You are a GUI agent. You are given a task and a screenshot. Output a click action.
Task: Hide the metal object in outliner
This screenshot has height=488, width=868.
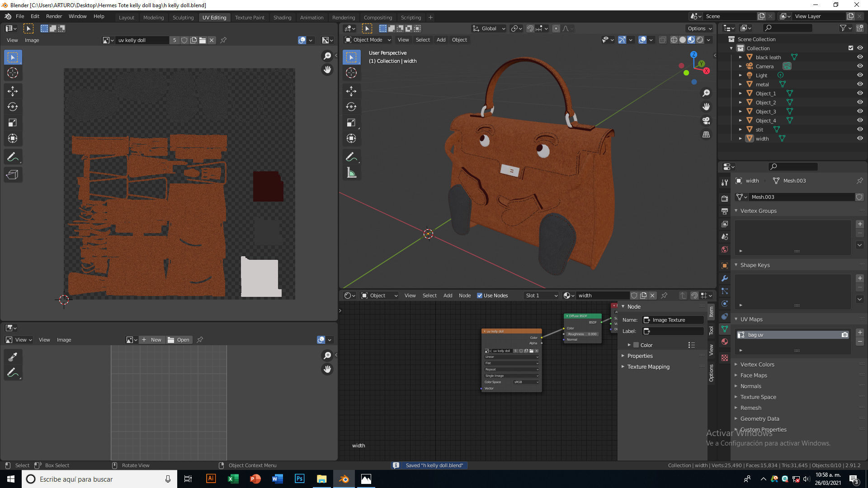click(860, 84)
